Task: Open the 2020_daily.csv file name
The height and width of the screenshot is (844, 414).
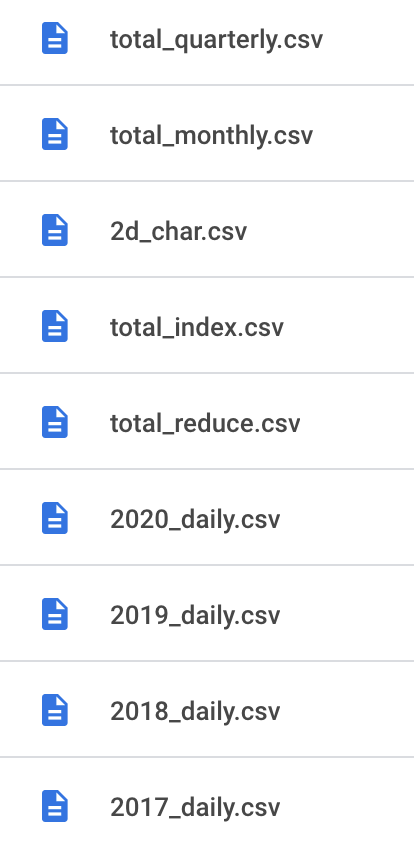Action: pos(195,519)
